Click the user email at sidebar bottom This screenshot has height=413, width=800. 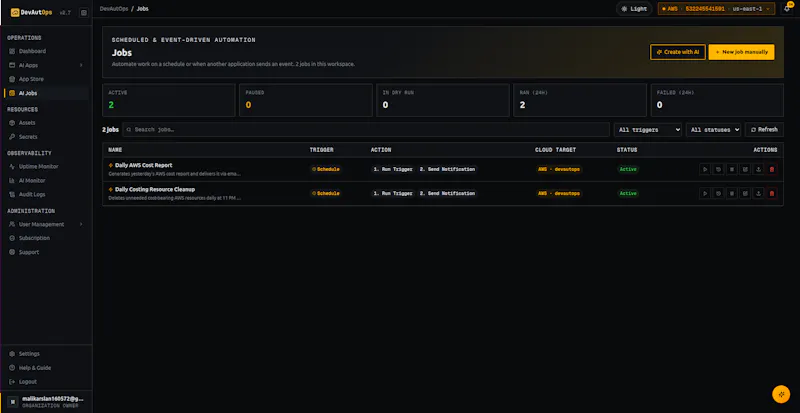point(53,399)
